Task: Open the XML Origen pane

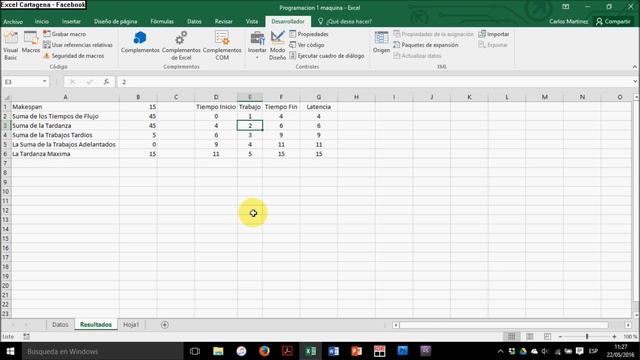Action: [381, 42]
